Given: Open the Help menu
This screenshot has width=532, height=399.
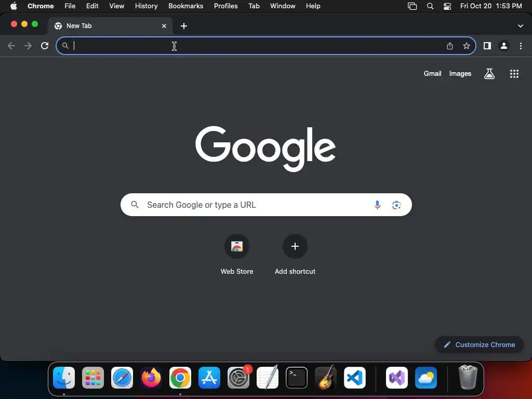Looking at the screenshot, I should (313, 6).
